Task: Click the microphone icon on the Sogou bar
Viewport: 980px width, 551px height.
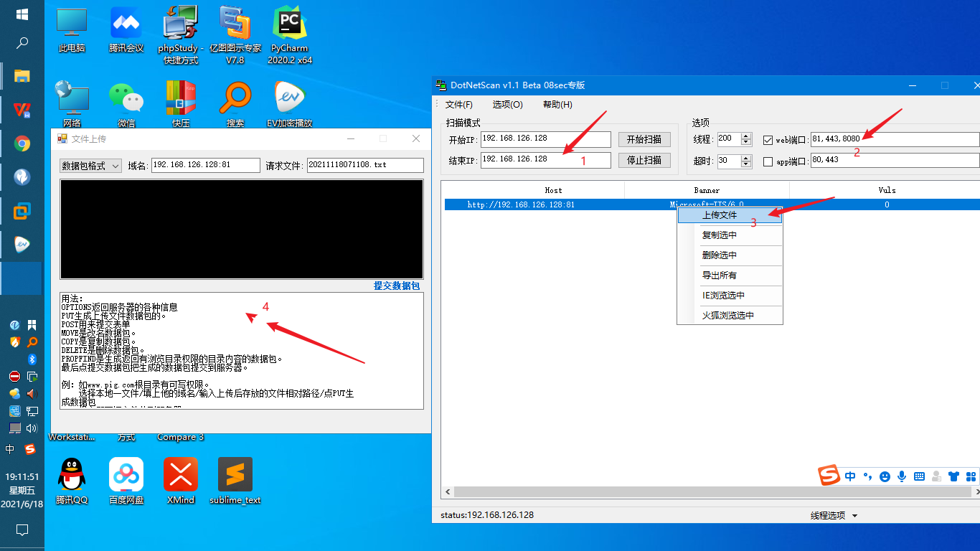Action: click(x=902, y=476)
